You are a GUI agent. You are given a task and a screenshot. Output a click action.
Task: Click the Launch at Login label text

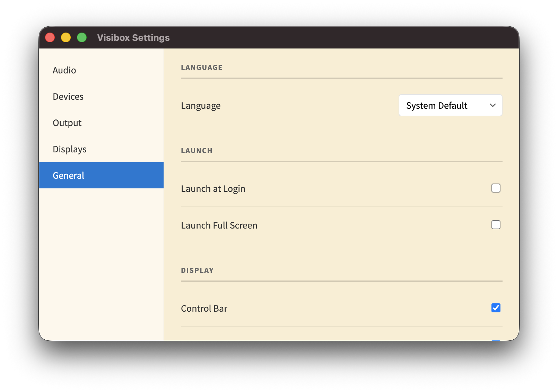coord(213,189)
